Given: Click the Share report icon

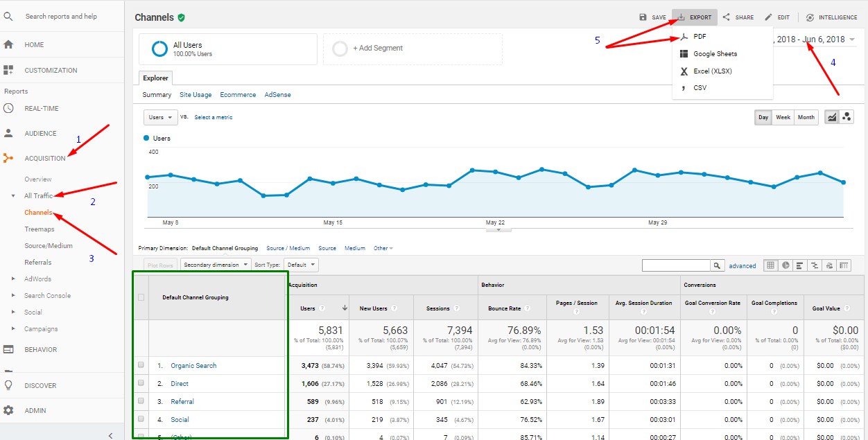Looking at the screenshot, I should pos(727,17).
